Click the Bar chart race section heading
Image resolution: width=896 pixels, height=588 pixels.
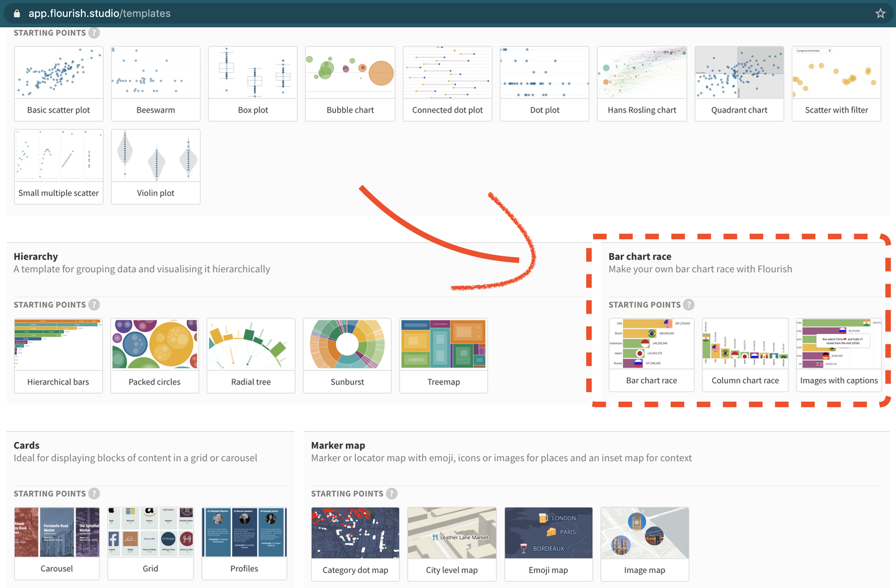click(640, 256)
